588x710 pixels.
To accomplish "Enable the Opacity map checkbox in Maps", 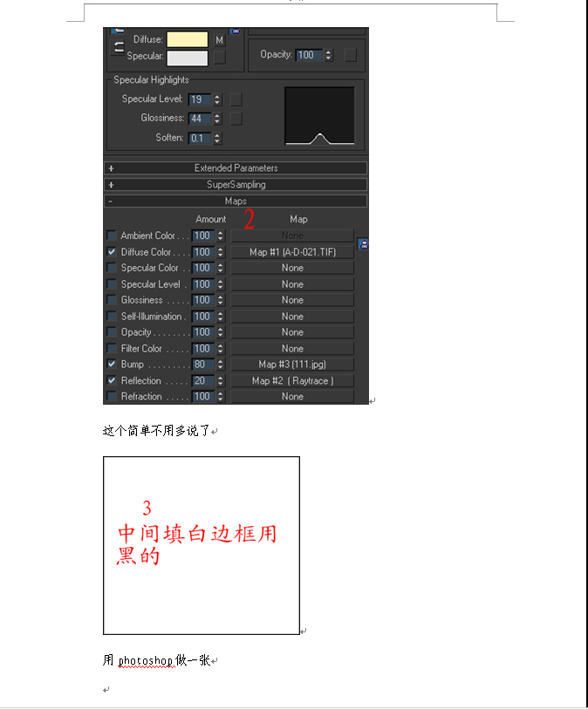I will [112, 332].
